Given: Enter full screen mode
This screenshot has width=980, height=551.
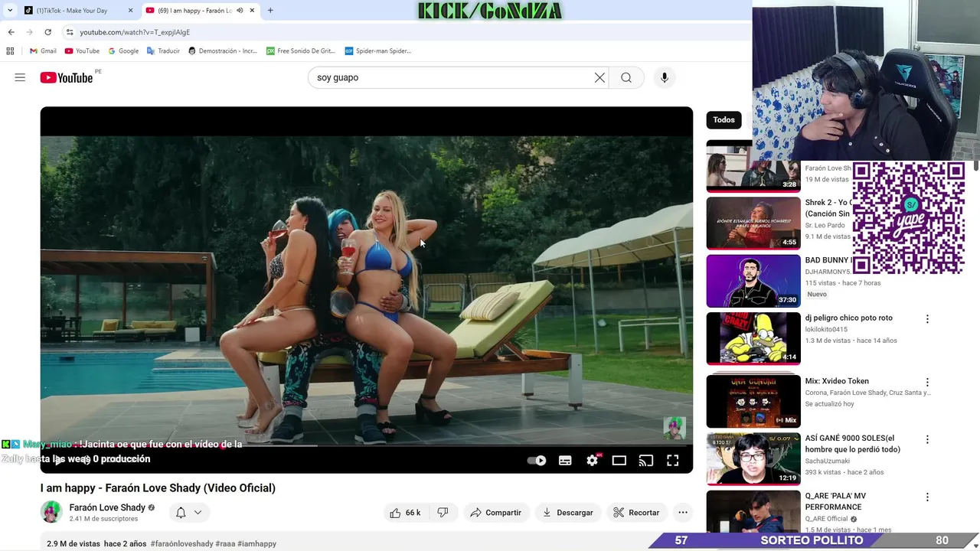Looking at the screenshot, I should [673, 461].
